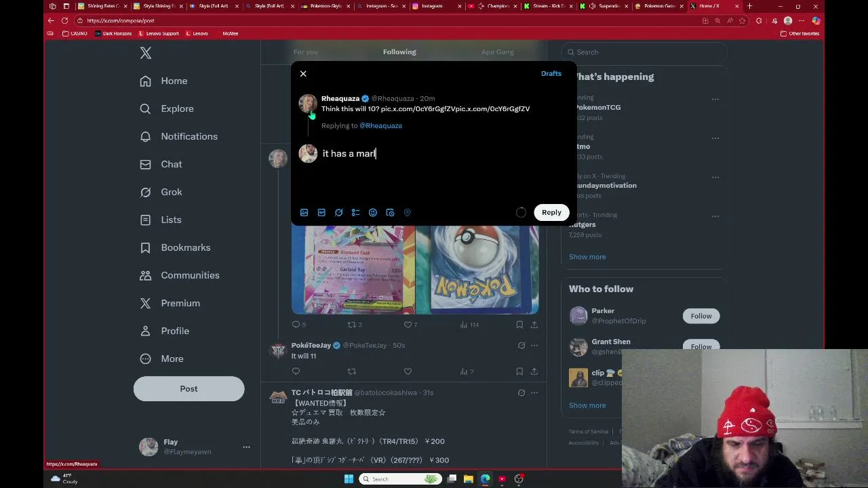Open the Rutgers trending topic

tap(583, 224)
